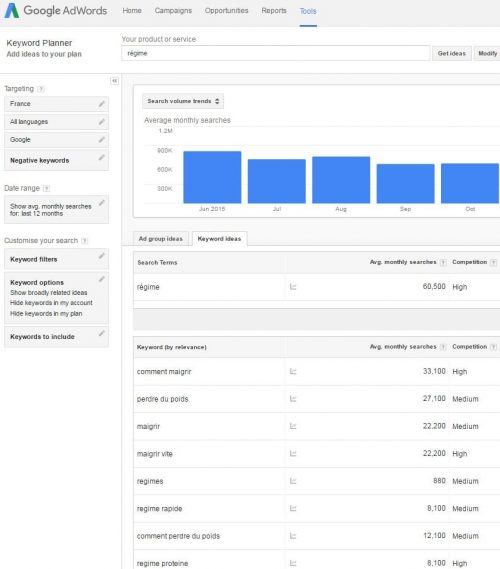Collapse the left sidebar panel arrow
This screenshot has width=500, height=569.
[x=114, y=81]
